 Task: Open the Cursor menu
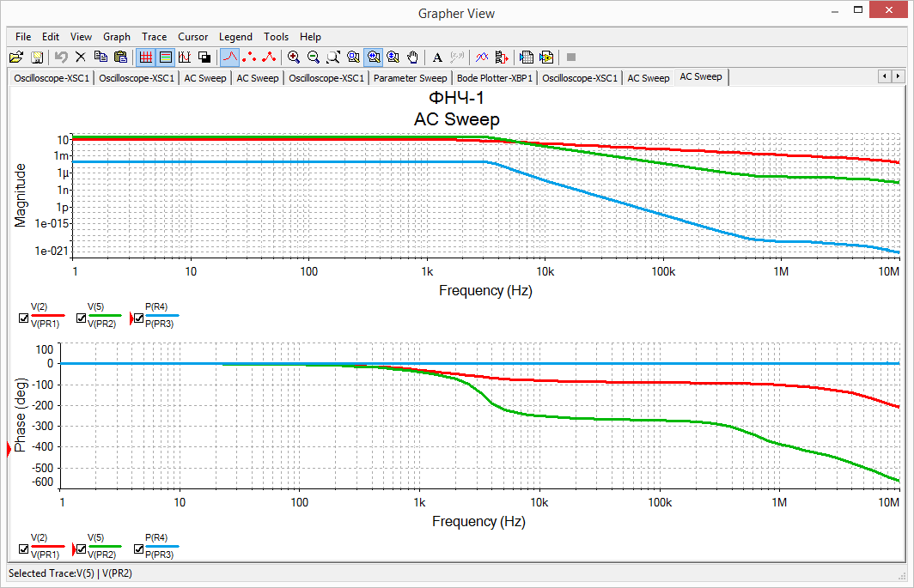[x=193, y=37]
